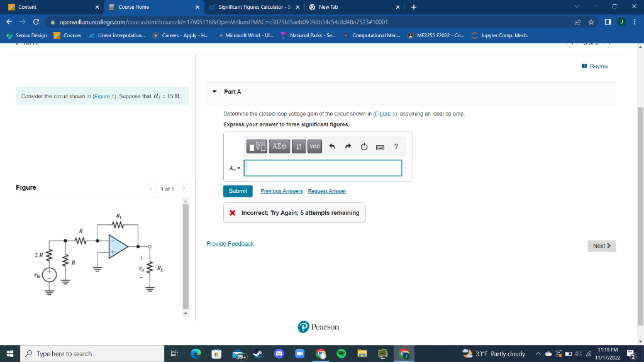Show the next figure with arrow

point(184,189)
